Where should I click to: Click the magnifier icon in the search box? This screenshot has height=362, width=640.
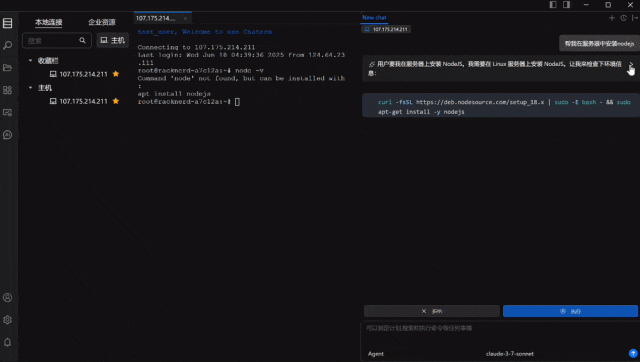(x=82, y=40)
